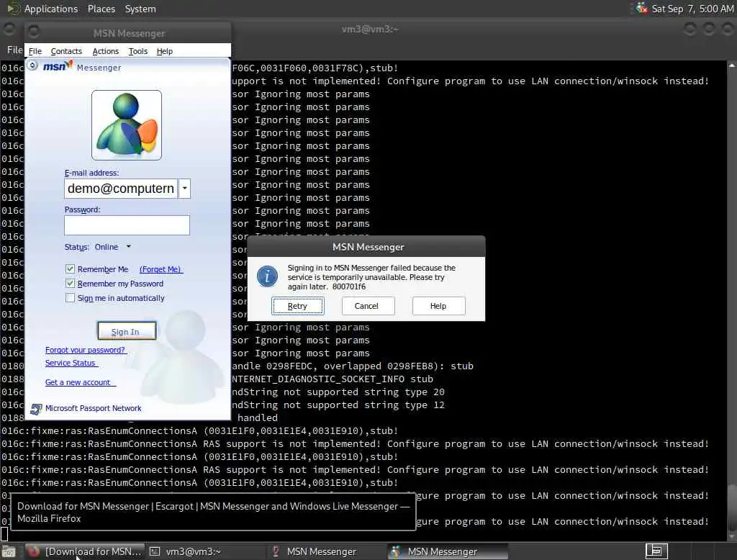Open the Actions menu
The width and height of the screenshot is (737, 560).
click(x=105, y=51)
